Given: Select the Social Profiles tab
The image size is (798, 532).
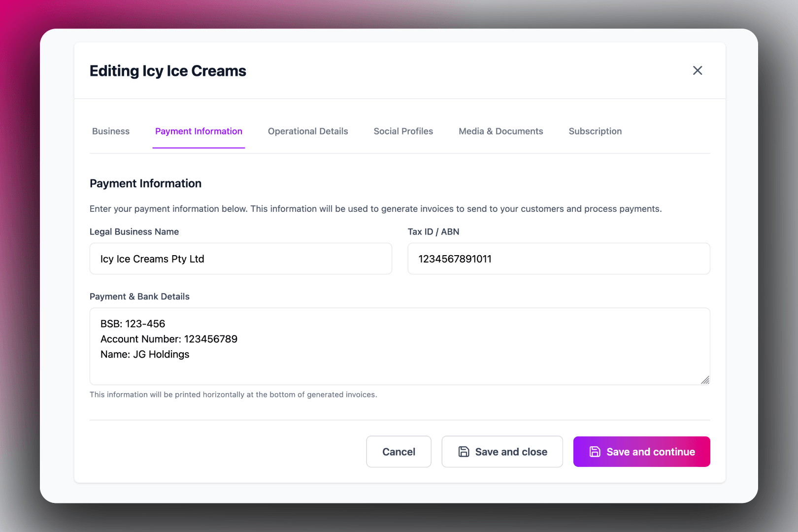Looking at the screenshot, I should (x=403, y=131).
